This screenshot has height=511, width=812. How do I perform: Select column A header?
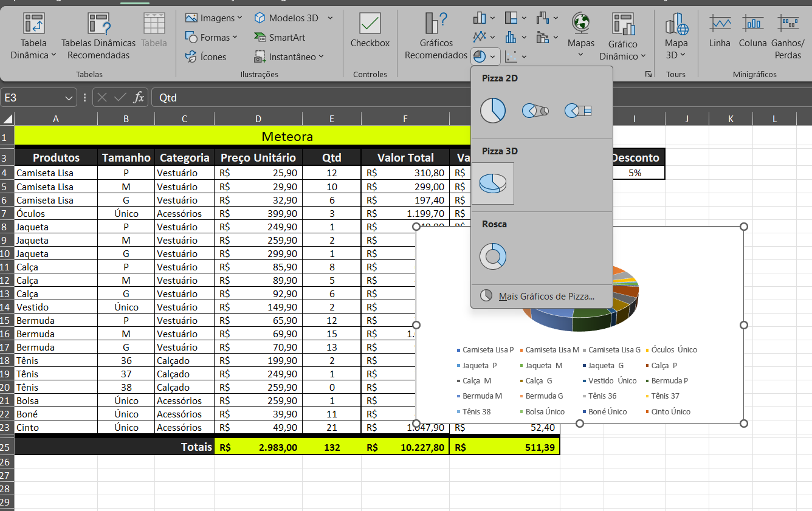(x=56, y=119)
